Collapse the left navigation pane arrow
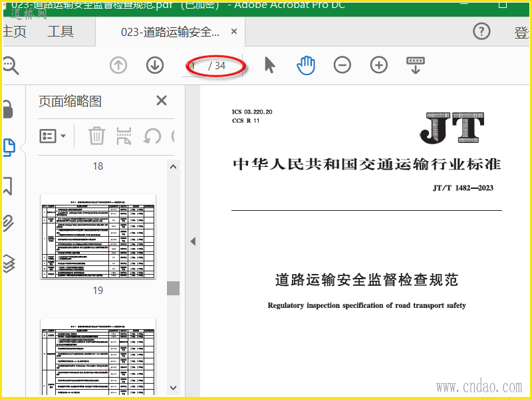 coord(193,241)
